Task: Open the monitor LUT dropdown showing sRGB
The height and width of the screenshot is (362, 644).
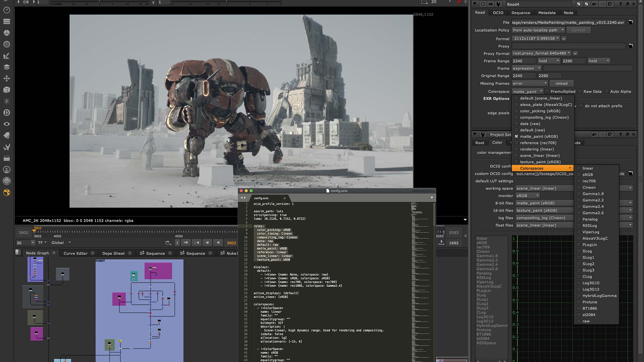Action: coord(527,195)
